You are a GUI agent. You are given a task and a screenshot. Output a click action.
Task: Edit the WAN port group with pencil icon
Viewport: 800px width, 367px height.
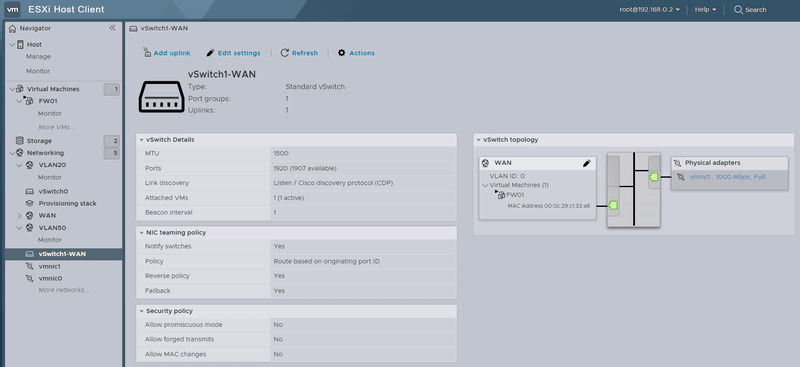pos(587,163)
